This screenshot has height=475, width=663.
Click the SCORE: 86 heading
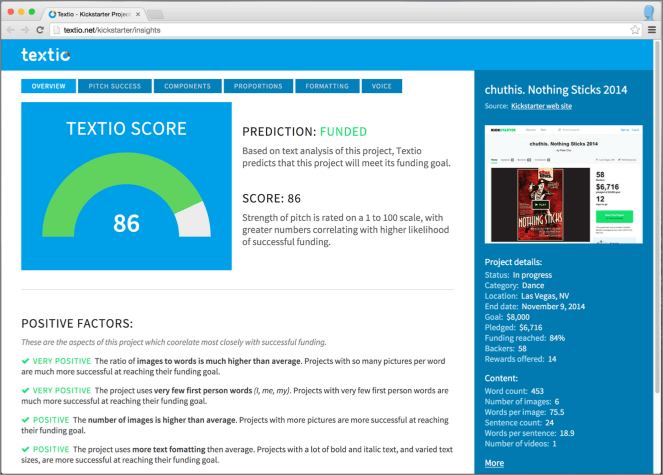click(271, 198)
